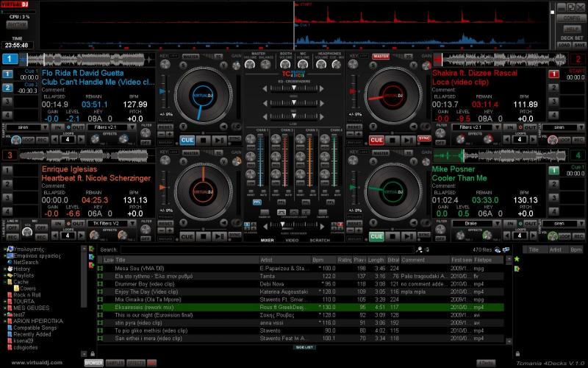The width and height of the screenshot is (588, 368).
Task: Set loop IN point on deck 1
Action: click(57, 127)
